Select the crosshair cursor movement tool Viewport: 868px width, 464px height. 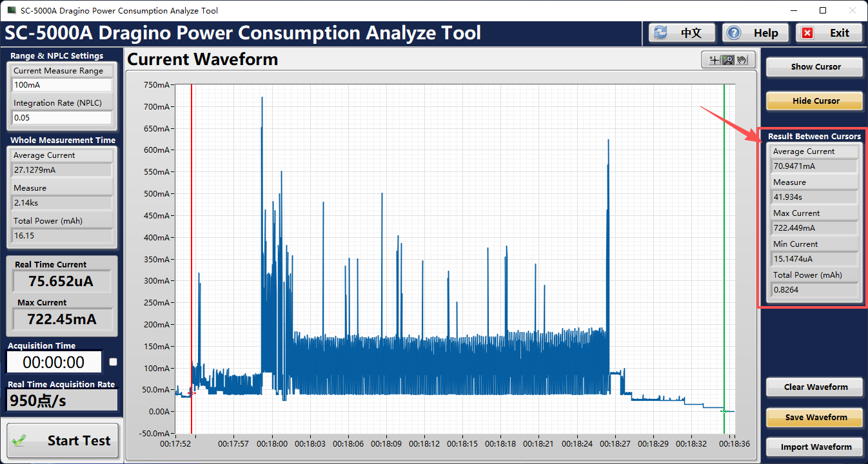click(x=714, y=60)
